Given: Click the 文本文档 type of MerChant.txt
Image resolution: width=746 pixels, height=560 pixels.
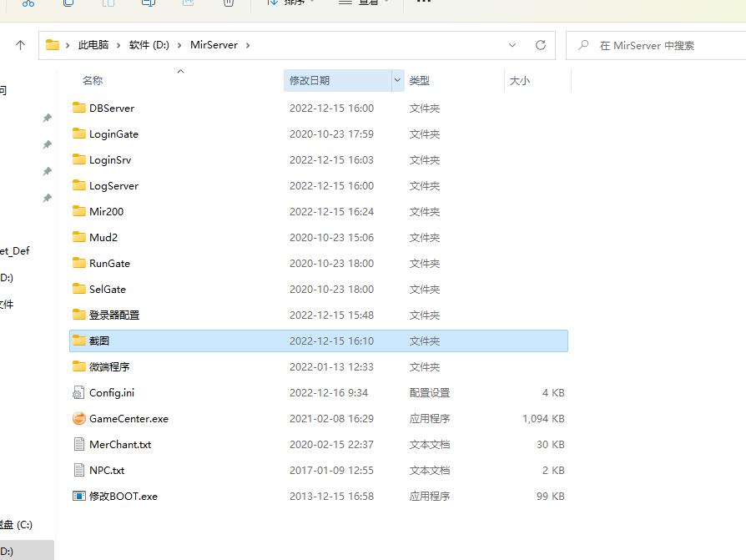Looking at the screenshot, I should click(429, 444).
